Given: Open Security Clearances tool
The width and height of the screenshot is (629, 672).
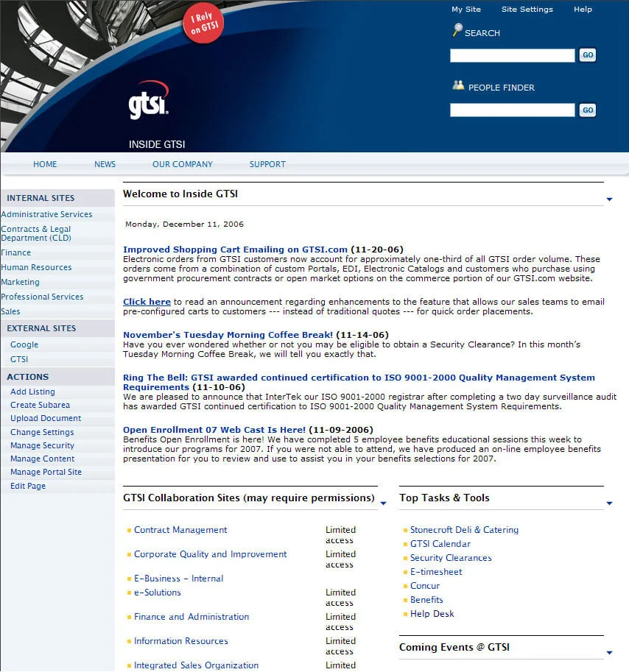Looking at the screenshot, I should [x=451, y=558].
